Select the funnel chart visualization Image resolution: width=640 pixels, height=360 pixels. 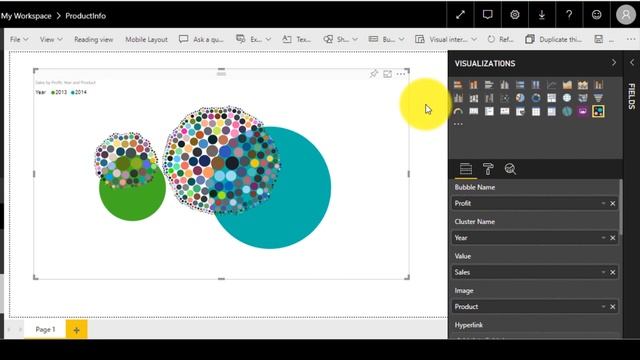point(598,98)
